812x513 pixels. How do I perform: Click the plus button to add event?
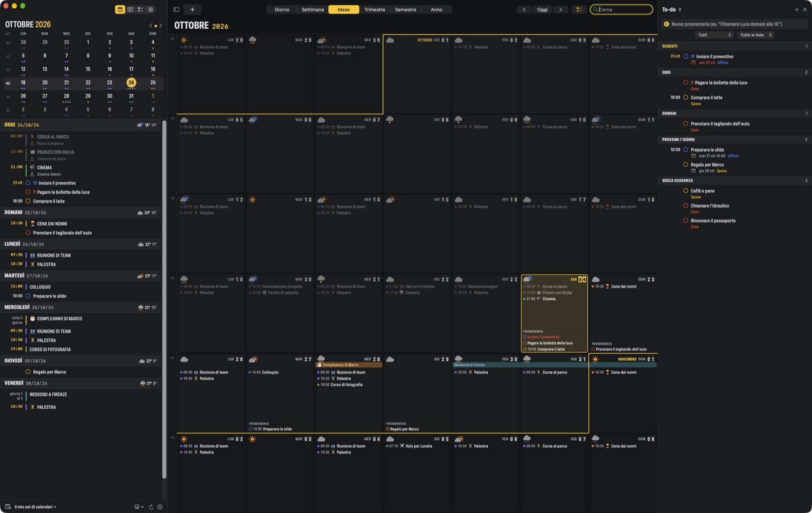192,9
